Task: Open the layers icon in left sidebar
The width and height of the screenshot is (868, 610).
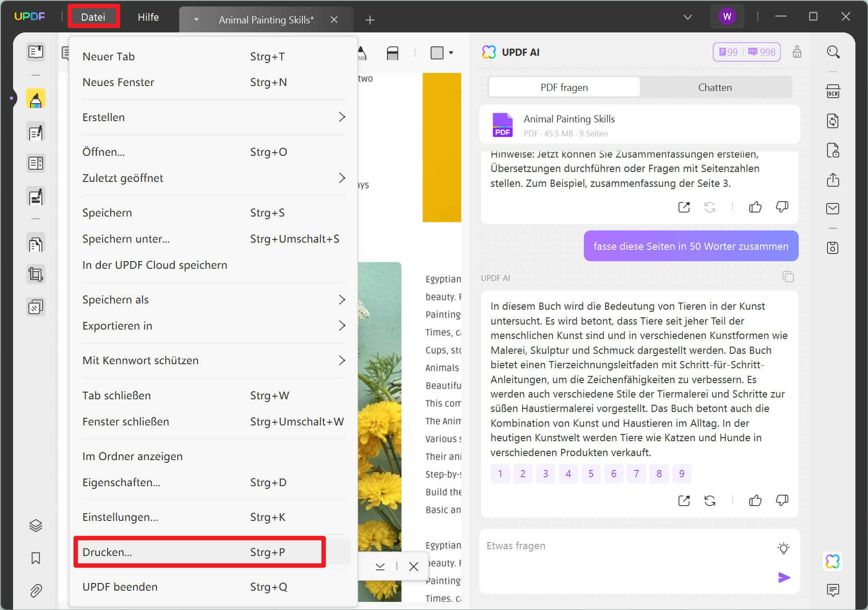Action: pos(36,525)
